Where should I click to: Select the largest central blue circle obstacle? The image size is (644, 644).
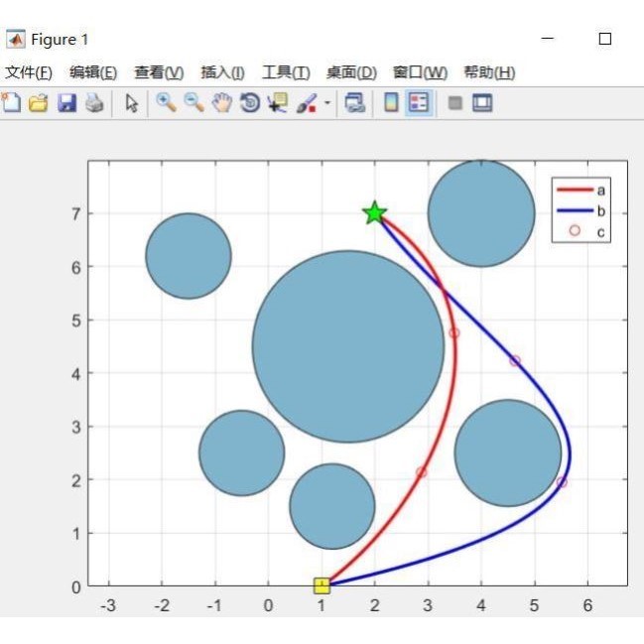coord(348,346)
